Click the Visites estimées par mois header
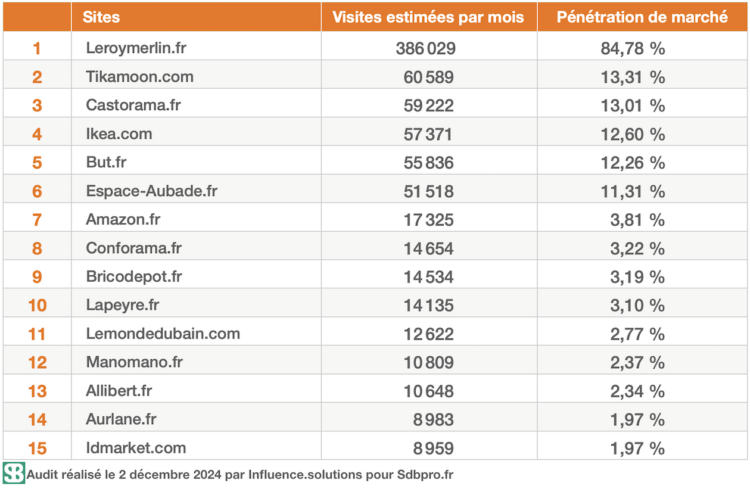The image size is (750, 495). 428,17
